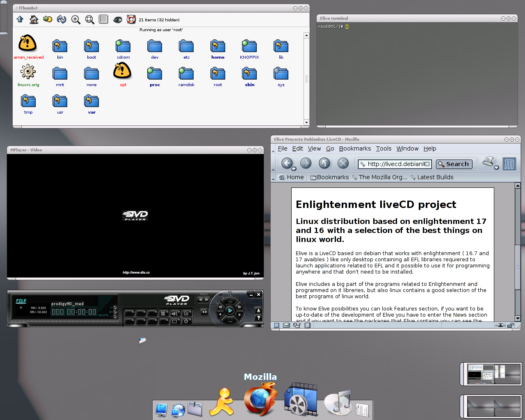Toggle hidden files with the eye icon
The width and height of the screenshot is (525, 420).
click(118, 20)
